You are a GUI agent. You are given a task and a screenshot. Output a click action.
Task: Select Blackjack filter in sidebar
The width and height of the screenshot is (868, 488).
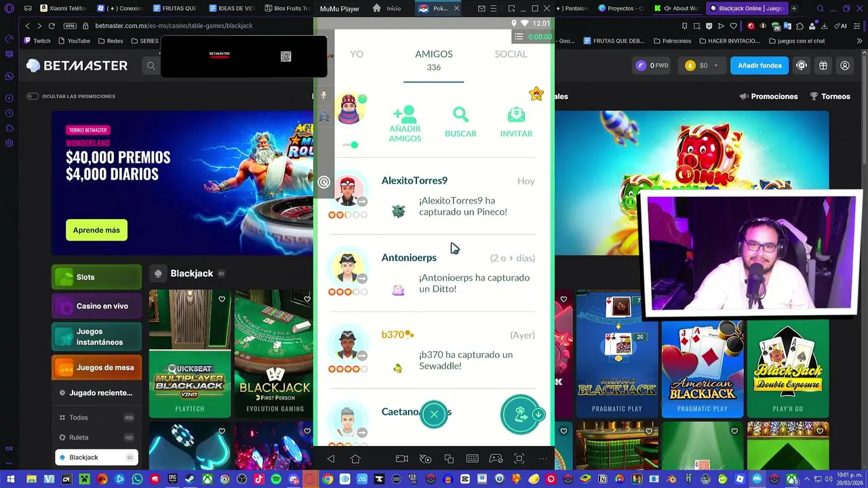(96, 457)
